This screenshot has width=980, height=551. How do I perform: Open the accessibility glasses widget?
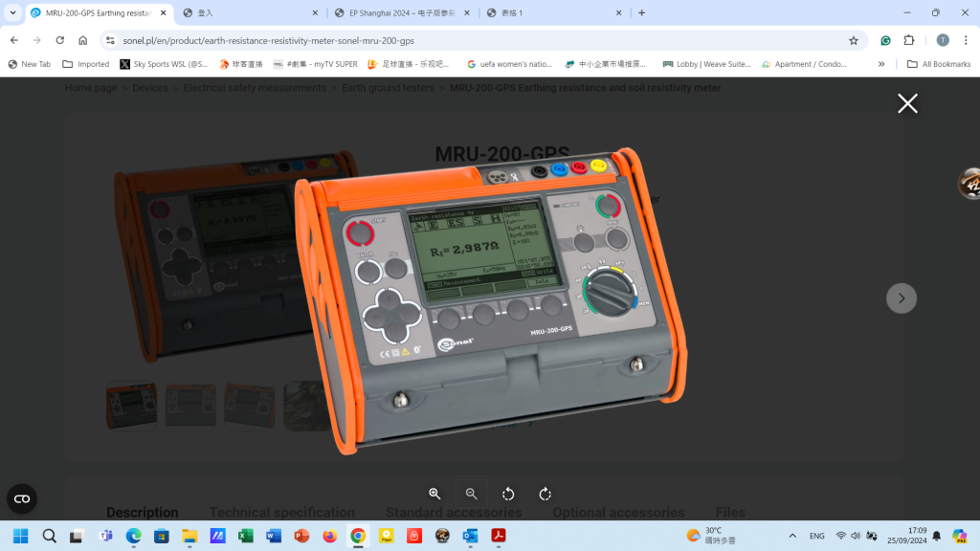tap(22, 498)
